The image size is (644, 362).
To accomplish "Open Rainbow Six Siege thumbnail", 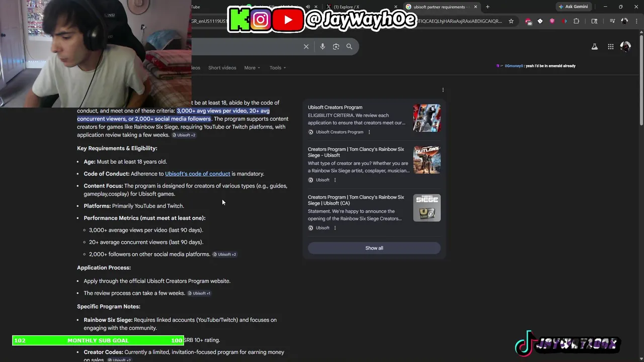I will [427, 208].
